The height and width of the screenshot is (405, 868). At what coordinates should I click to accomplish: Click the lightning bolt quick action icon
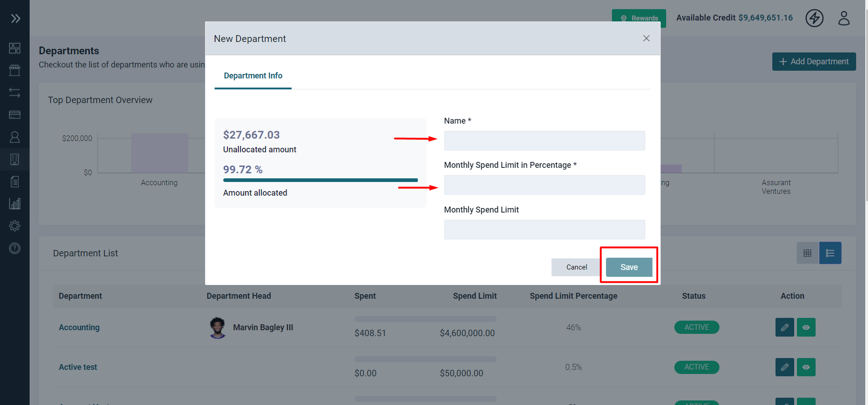pos(814,18)
